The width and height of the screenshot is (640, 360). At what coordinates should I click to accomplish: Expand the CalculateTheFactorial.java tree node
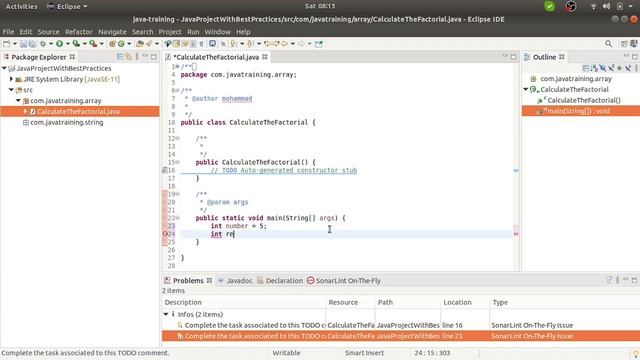(x=25, y=111)
